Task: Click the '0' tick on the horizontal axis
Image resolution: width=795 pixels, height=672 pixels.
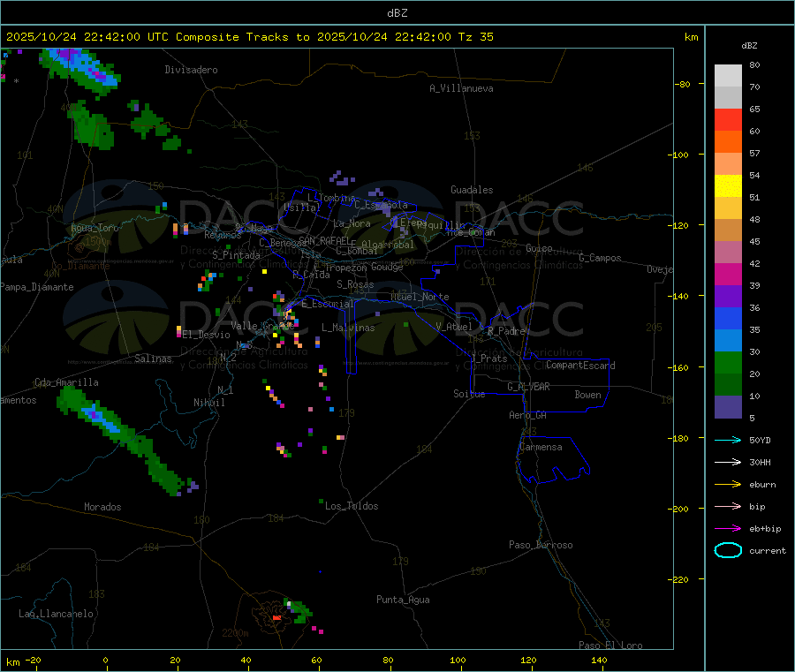Action: click(x=105, y=660)
